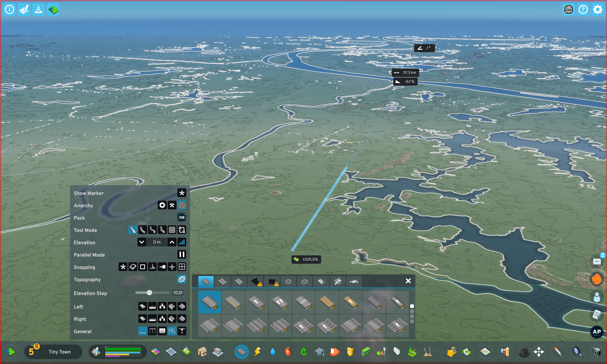Viewport: 607px width, 364px height.
Task: Select simple curve Tool Mode
Action: pos(142,230)
